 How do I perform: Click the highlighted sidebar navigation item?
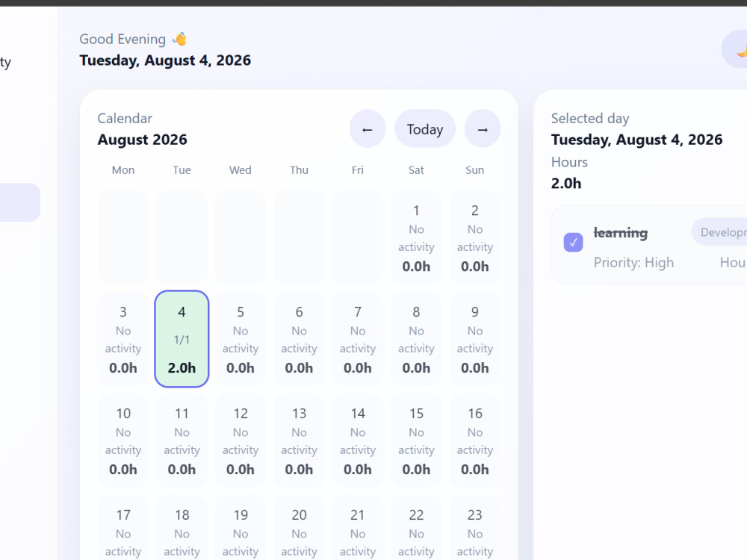point(19,202)
